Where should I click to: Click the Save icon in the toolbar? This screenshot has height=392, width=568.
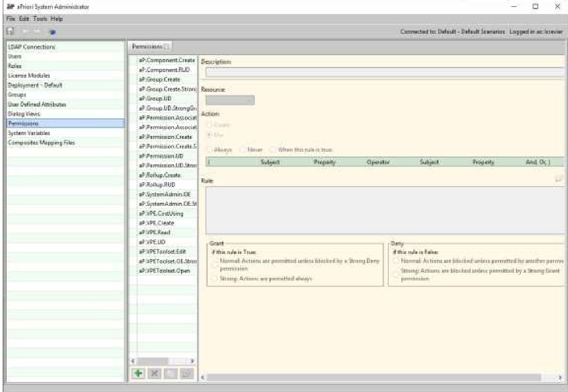[11, 32]
